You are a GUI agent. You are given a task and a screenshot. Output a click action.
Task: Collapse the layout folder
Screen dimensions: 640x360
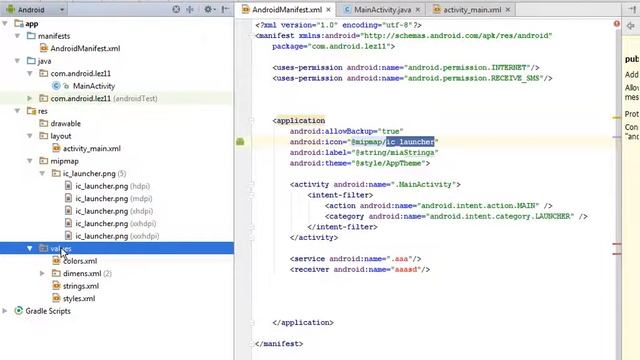tap(30, 136)
